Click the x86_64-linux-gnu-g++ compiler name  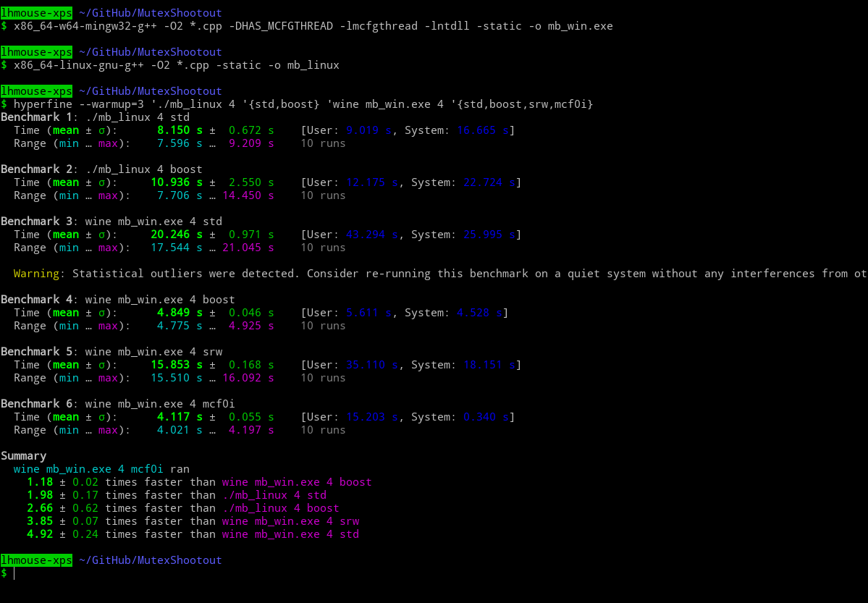(x=78, y=65)
